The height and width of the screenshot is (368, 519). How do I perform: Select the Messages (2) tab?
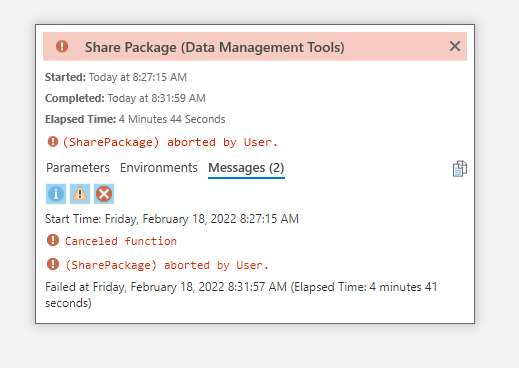(246, 168)
